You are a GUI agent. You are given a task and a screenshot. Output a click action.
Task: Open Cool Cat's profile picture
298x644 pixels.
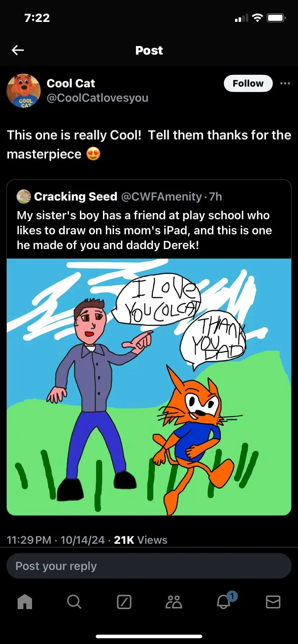point(24,91)
